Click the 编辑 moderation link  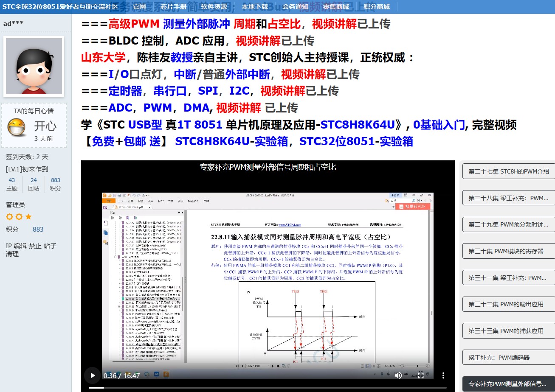pyautogui.click(x=20, y=246)
